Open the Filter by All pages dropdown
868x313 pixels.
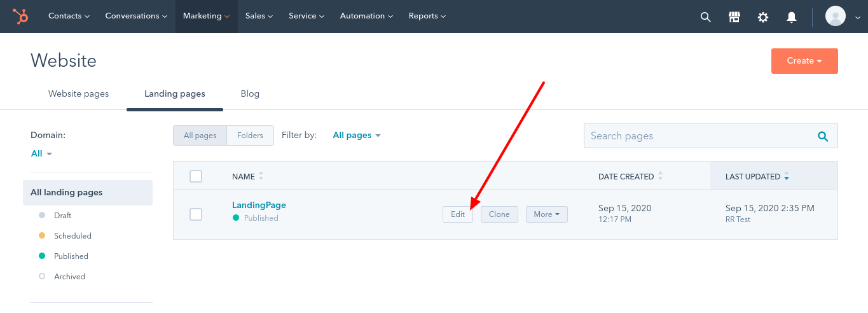pyautogui.click(x=357, y=136)
